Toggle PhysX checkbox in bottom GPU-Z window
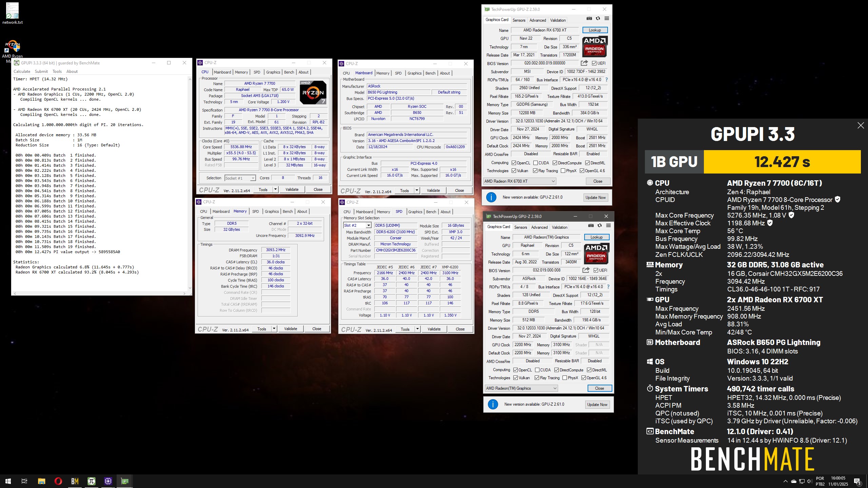Image resolution: width=868 pixels, height=488 pixels. pos(565,378)
